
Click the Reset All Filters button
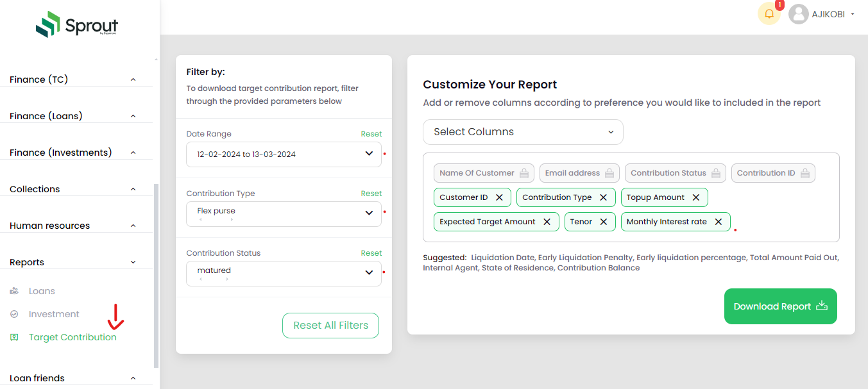[330, 326]
